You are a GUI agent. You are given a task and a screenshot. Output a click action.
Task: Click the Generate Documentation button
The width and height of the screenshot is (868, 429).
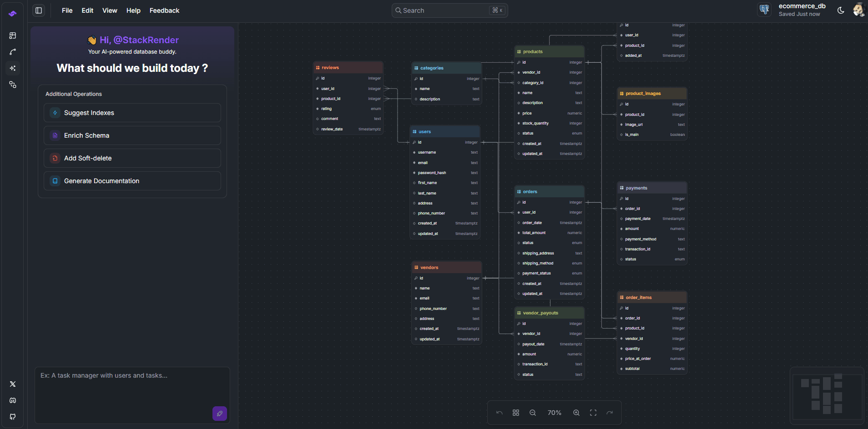(x=132, y=180)
